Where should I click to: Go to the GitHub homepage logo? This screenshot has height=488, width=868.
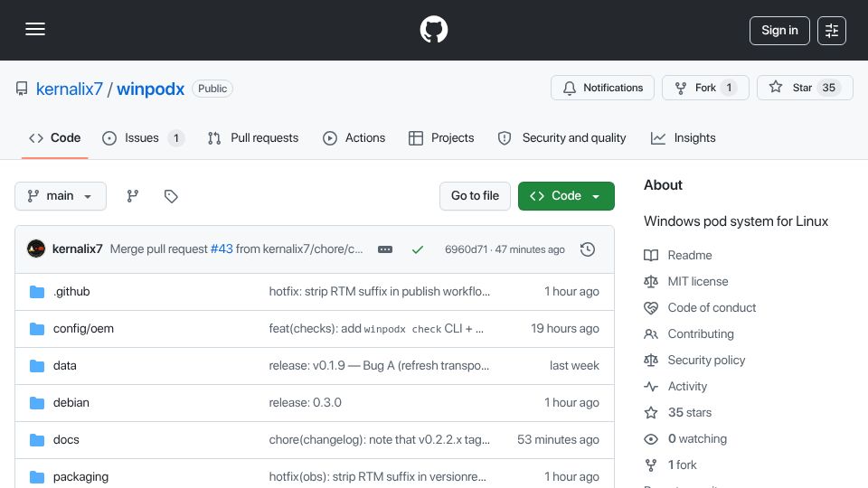pos(433,29)
